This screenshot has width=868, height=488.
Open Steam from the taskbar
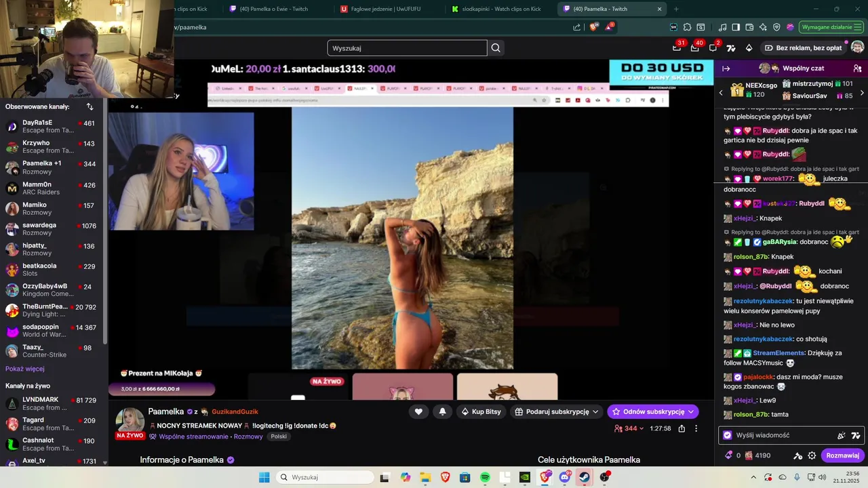[x=585, y=477]
